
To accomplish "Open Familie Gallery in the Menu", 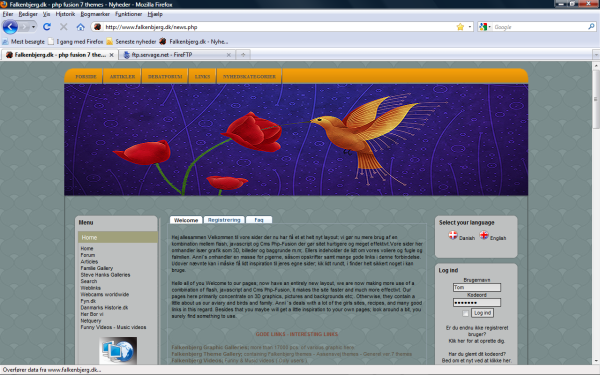I will (96, 268).
